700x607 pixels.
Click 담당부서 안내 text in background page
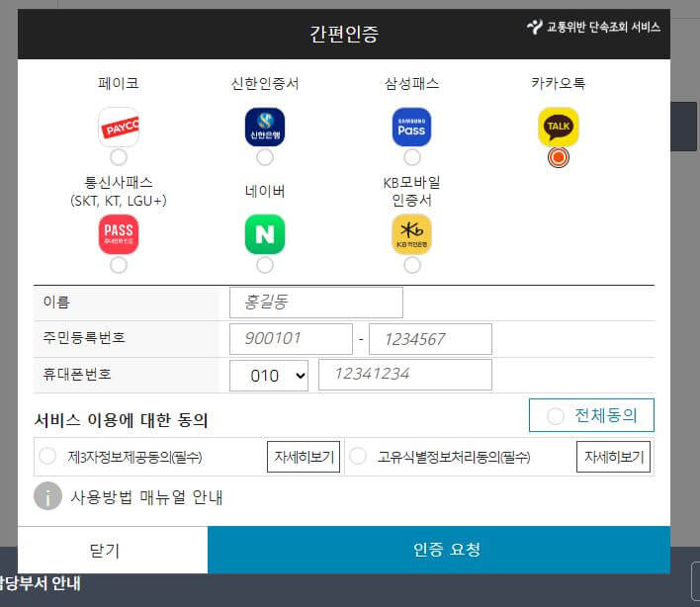(41, 583)
